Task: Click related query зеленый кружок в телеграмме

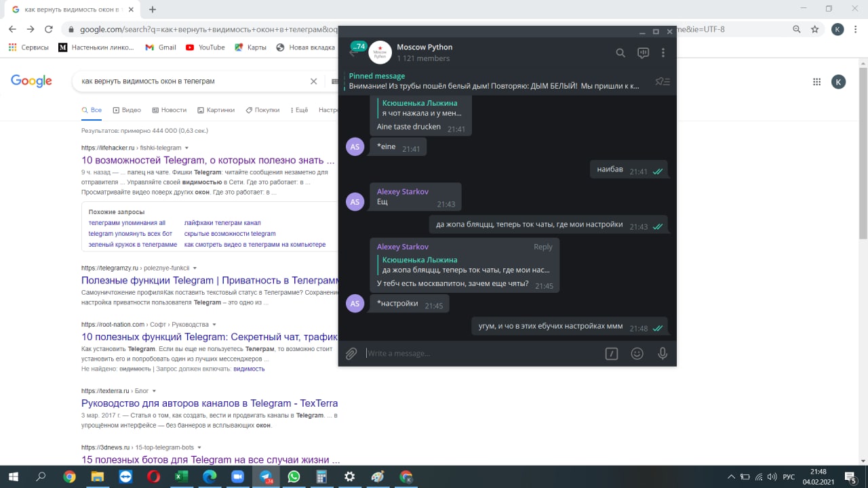Action: pos(133,245)
